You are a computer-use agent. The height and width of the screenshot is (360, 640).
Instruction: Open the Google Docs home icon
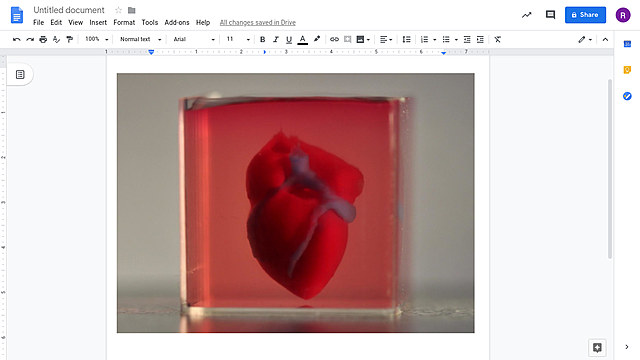(x=17, y=16)
